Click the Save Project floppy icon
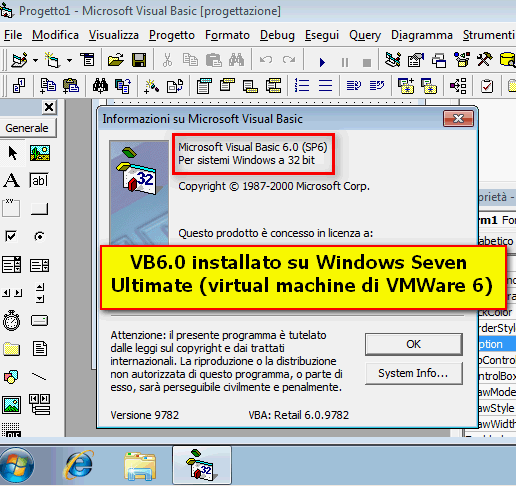The image size is (516, 486). pos(139,60)
